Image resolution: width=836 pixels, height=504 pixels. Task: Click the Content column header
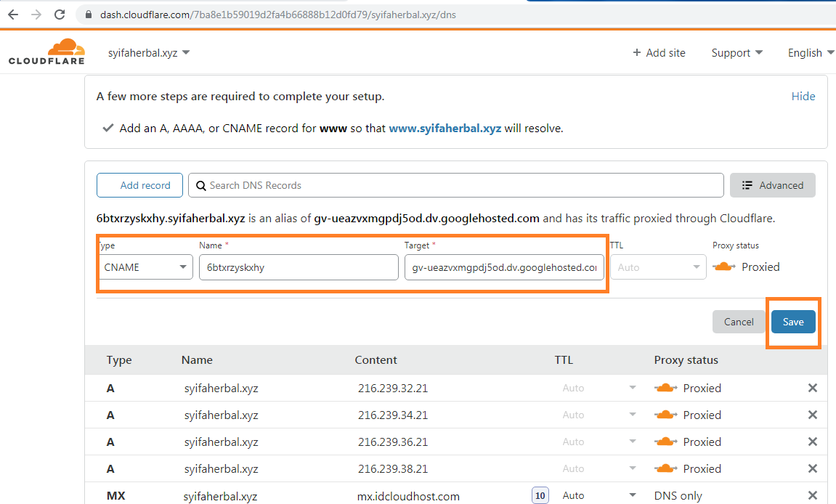coord(376,360)
